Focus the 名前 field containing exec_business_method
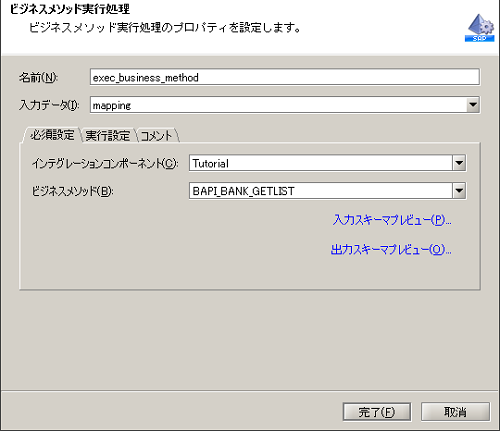Image resolution: width=500 pixels, height=431 pixels. pyautogui.click(x=285, y=77)
